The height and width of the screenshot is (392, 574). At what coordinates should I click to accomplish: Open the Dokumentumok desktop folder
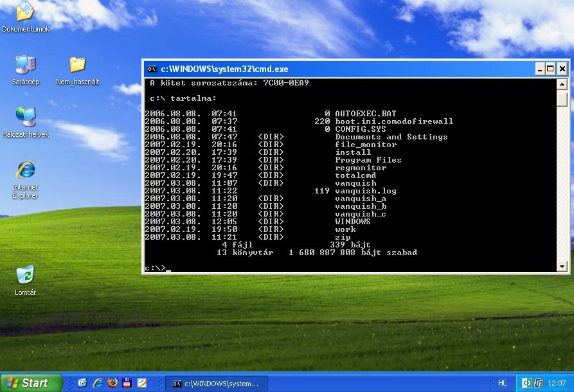[x=25, y=17]
